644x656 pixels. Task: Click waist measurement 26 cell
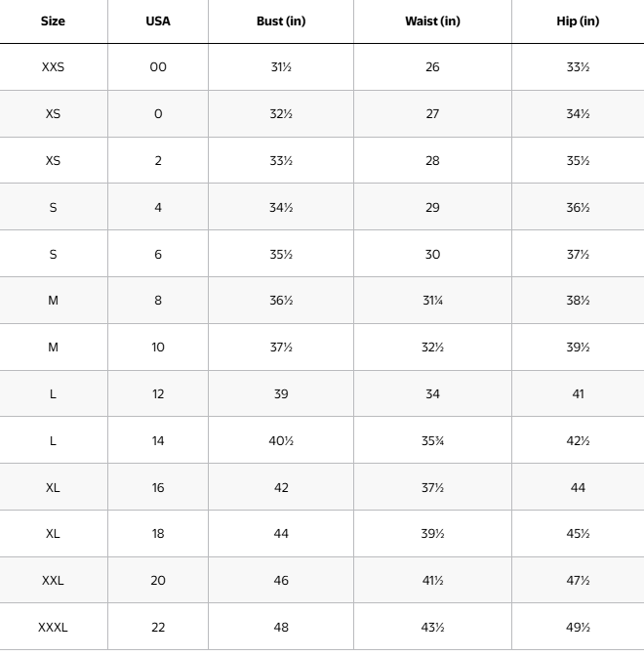(x=432, y=67)
